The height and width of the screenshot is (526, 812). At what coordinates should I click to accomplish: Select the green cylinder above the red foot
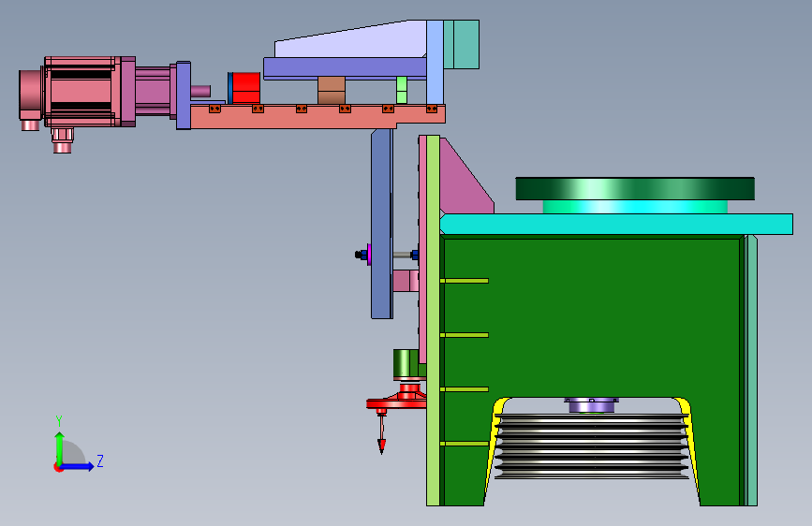[406, 364]
